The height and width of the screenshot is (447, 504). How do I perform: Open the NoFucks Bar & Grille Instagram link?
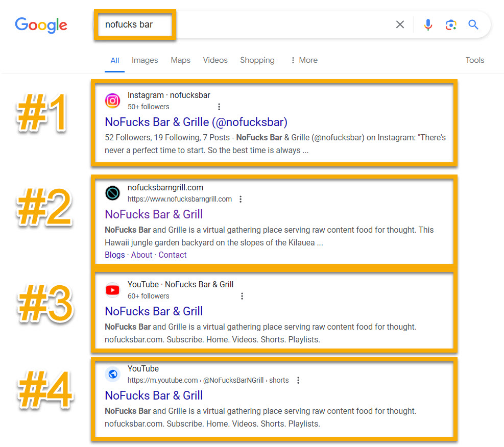[x=196, y=122]
